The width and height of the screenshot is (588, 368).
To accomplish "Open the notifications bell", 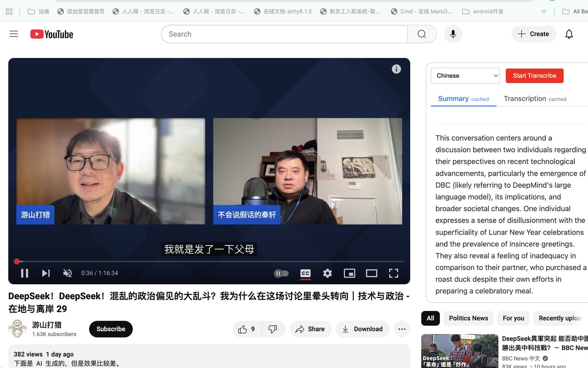I will (x=569, y=34).
